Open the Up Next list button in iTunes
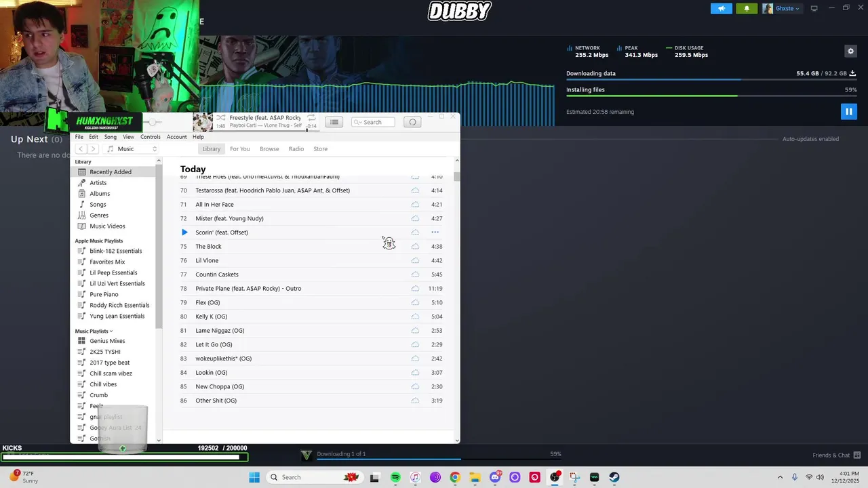The image size is (868, 488). pyautogui.click(x=334, y=122)
